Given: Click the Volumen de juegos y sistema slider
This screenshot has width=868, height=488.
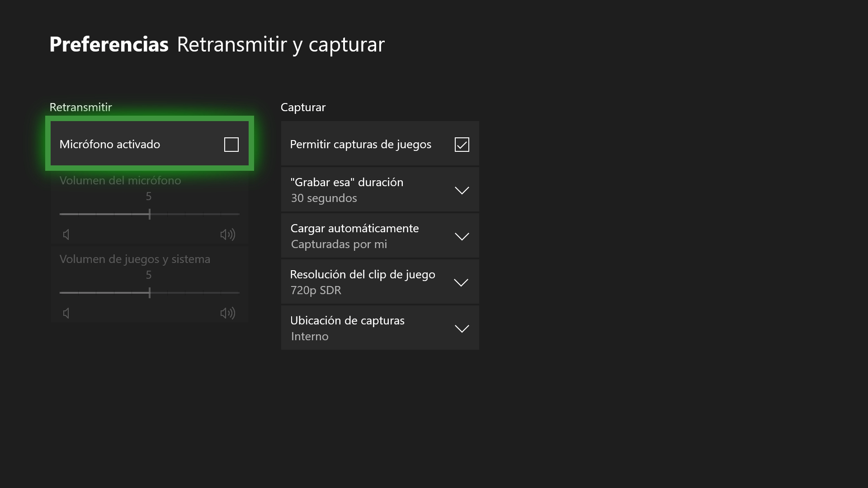Looking at the screenshot, I should tap(149, 293).
